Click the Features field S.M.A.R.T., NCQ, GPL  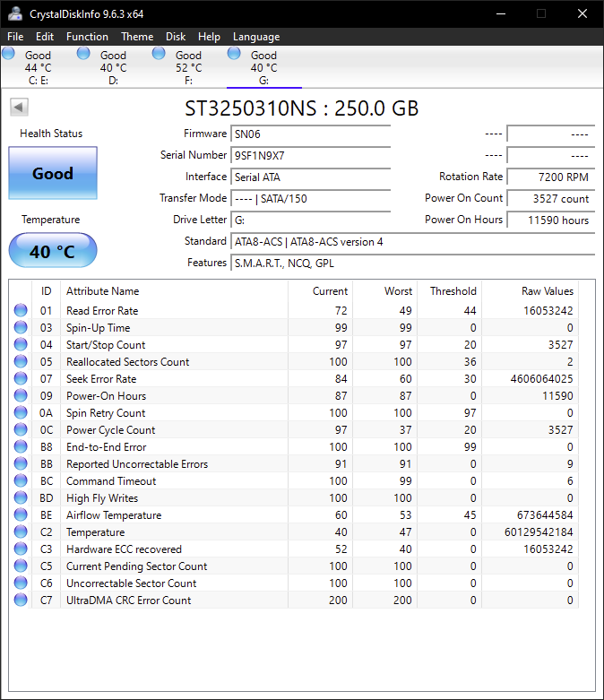[x=413, y=263]
